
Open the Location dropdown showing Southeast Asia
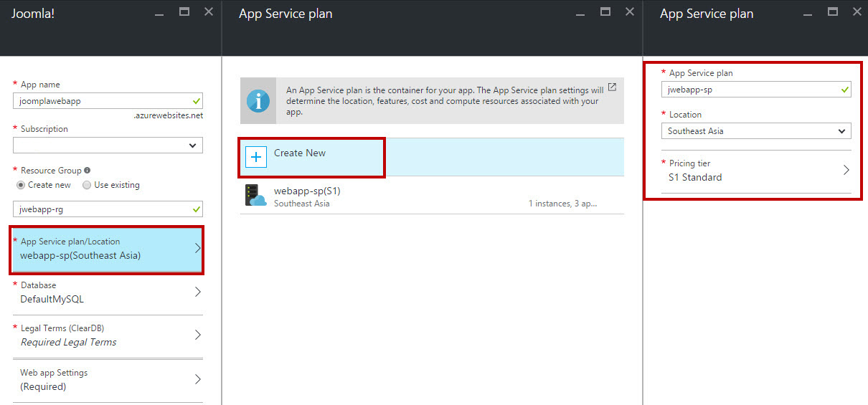pyautogui.click(x=756, y=131)
